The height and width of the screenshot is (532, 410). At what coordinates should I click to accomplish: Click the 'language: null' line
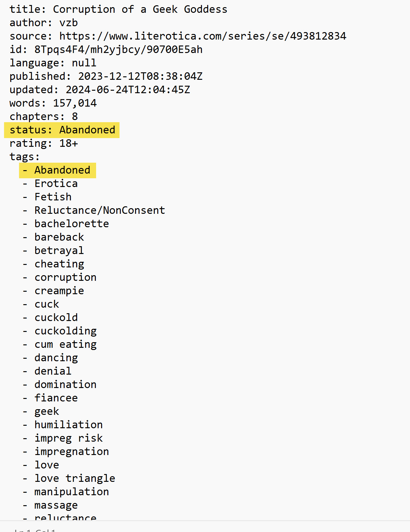coord(53,63)
